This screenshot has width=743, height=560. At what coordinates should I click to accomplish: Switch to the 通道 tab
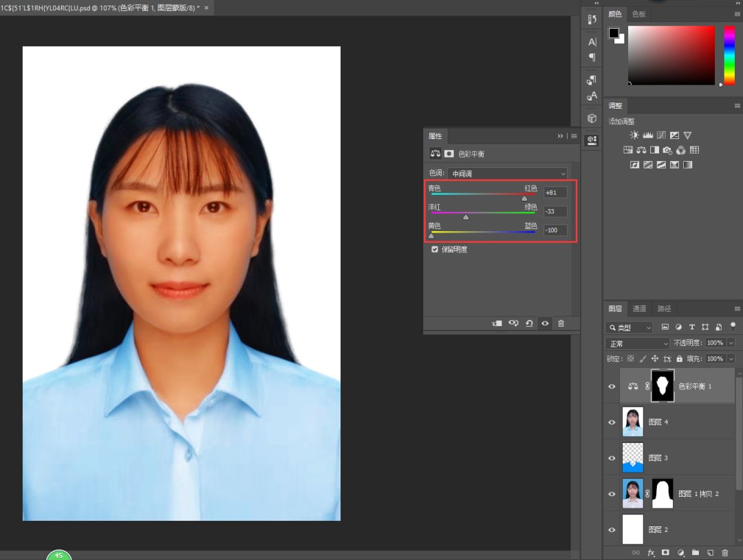pos(639,309)
